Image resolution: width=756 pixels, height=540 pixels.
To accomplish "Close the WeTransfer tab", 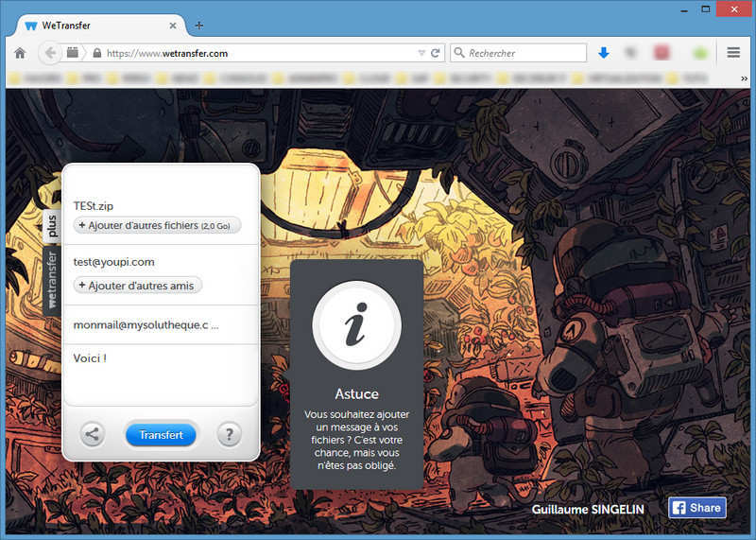I will point(173,26).
